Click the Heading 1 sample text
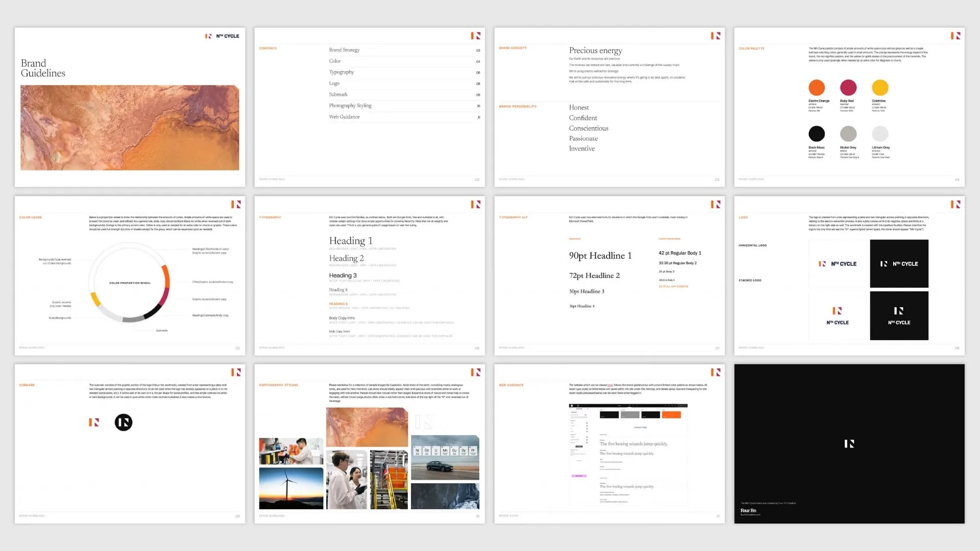Image resolution: width=980 pixels, height=551 pixels. click(x=351, y=241)
